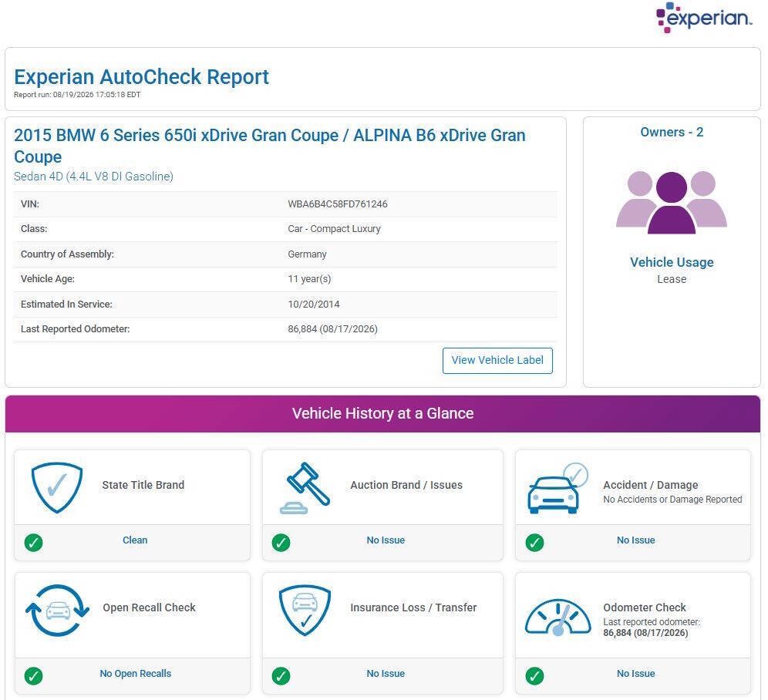Click the Insurance Loss shield car icon
The height and width of the screenshot is (700, 768).
coord(305,611)
